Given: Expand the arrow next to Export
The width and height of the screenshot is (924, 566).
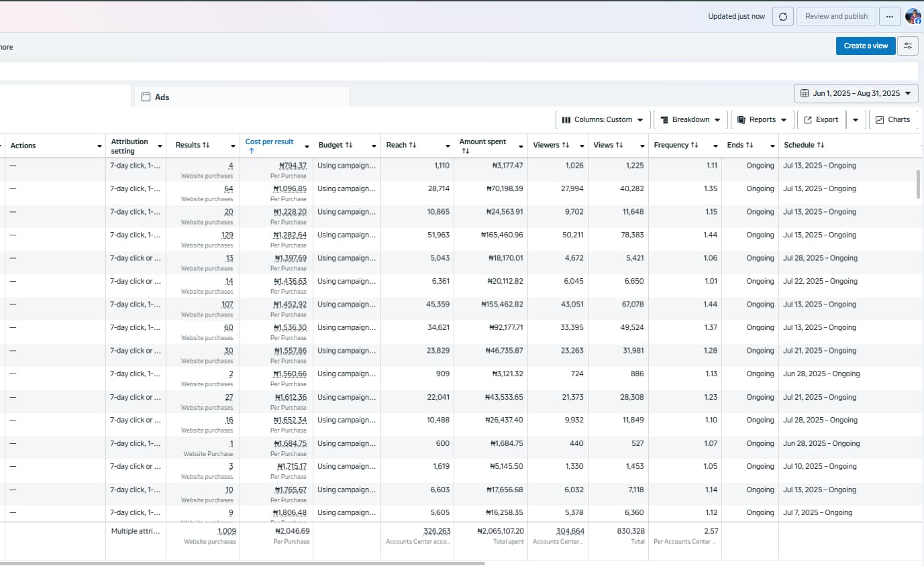Looking at the screenshot, I should tap(855, 120).
